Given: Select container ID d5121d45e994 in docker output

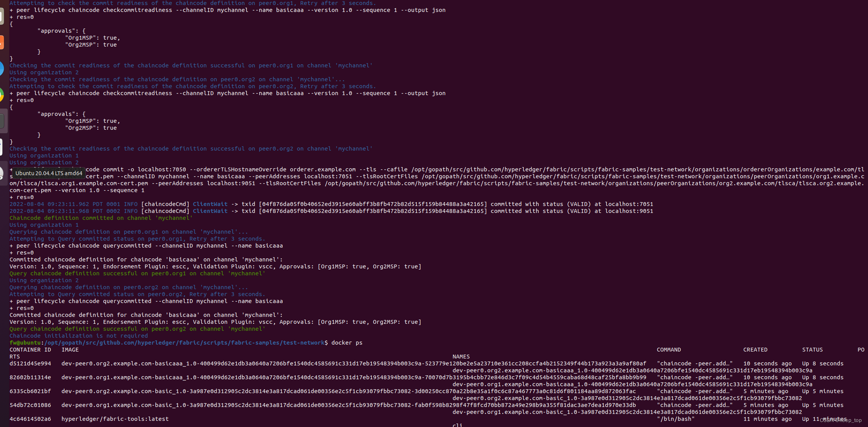Looking at the screenshot, I should [30, 363].
